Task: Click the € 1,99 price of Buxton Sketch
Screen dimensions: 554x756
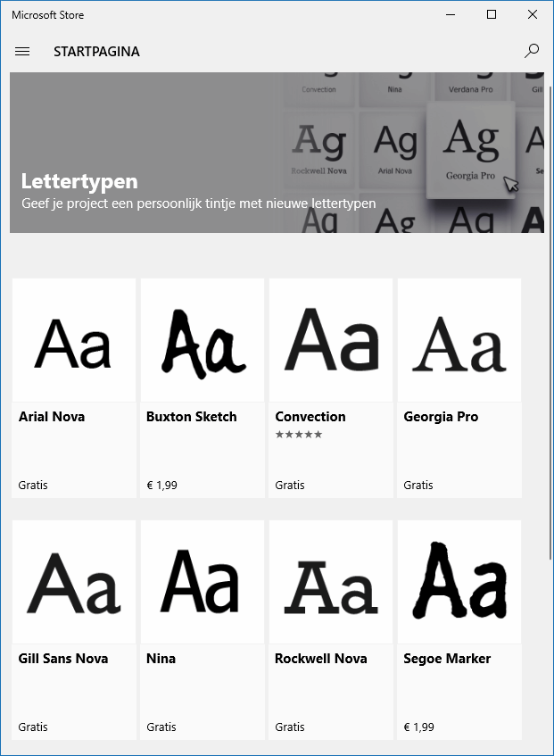Action: click(161, 485)
